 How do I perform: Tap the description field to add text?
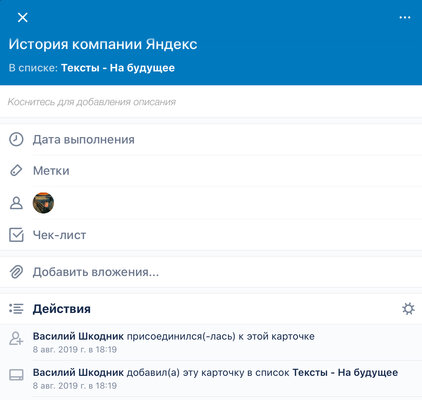click(x=211, y=102)
